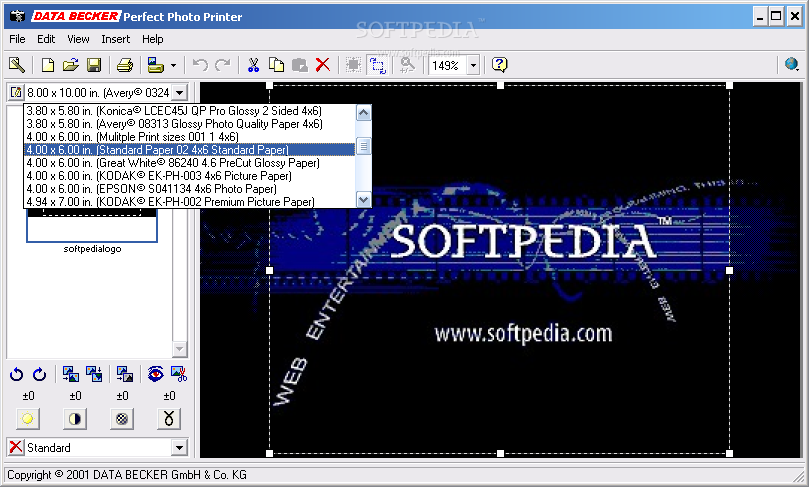Select Mulitple Print sizes 001 1 4x6
This screenshot has height=487, width=809.
[x=190, y=137]
